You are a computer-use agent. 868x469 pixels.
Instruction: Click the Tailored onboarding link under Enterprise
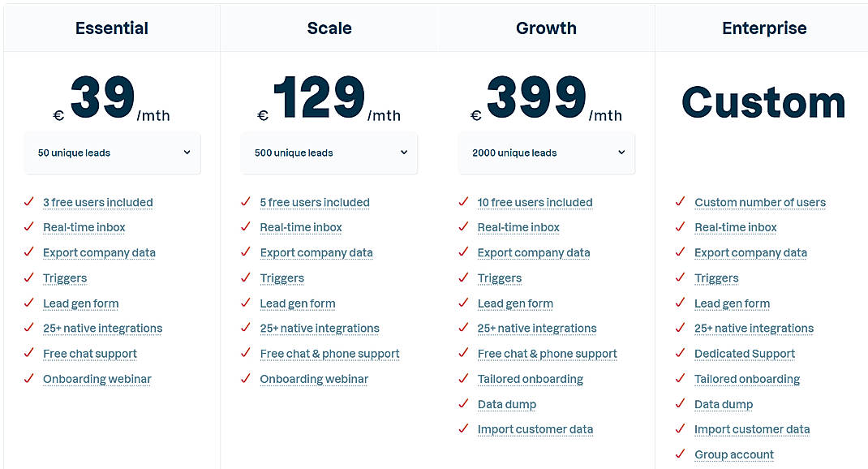[x=746, y=379]
